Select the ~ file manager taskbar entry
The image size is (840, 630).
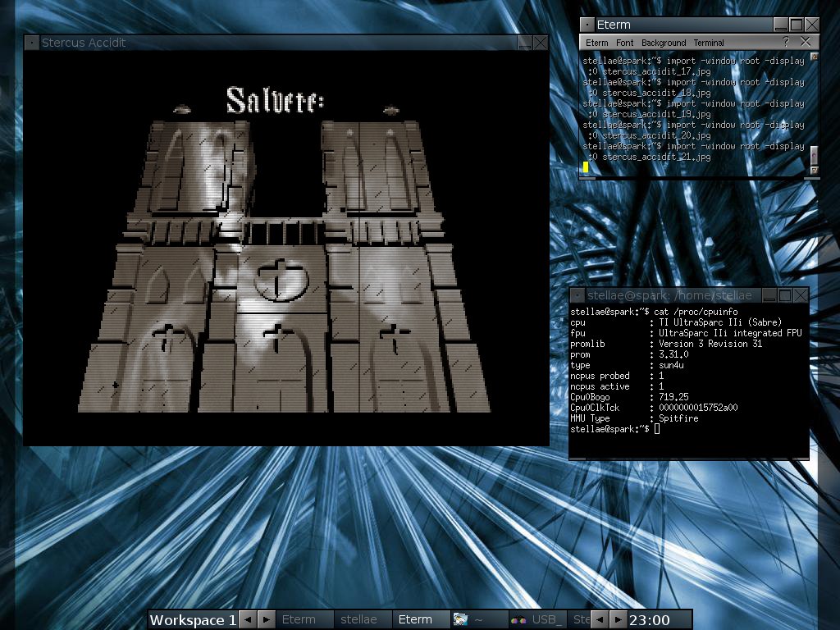click(479, 620)
